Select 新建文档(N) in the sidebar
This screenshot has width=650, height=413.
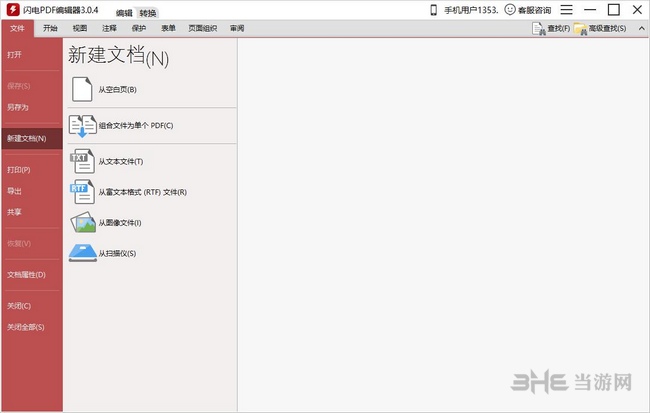(32, 138)
